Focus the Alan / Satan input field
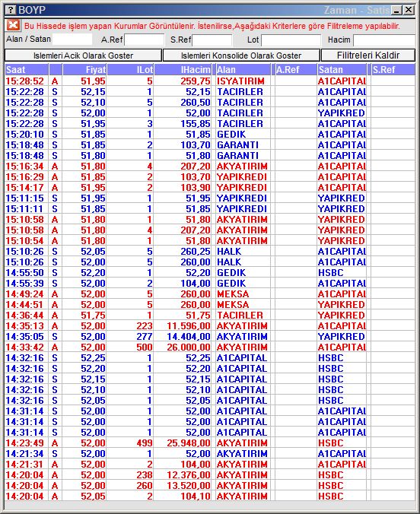The height and width of the screenshot is (514, 420). coord(72,40)
